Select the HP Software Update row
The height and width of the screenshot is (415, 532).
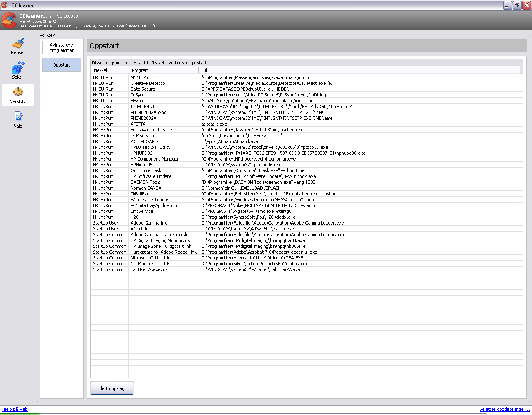point(306,176)
